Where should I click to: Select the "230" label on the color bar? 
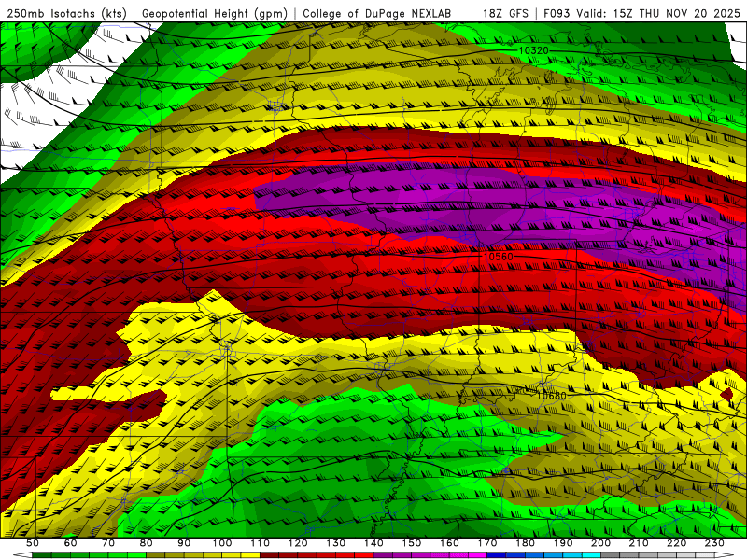715,543
